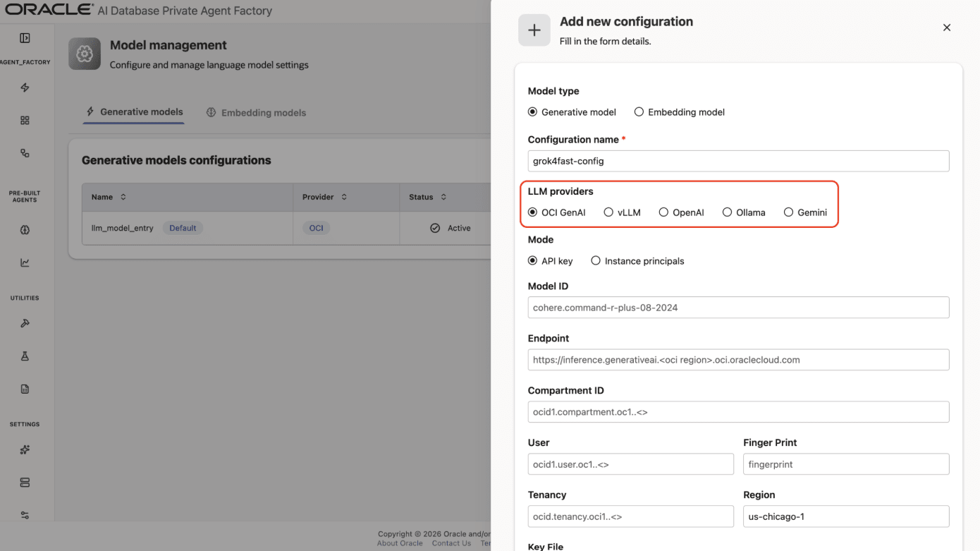Follow the About Oracle footer link

pos(400,543)
